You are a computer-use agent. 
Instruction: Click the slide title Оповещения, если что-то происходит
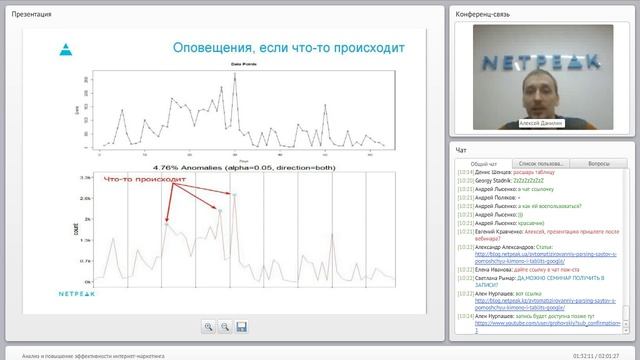pyautogui.click(x=289, y=48)
